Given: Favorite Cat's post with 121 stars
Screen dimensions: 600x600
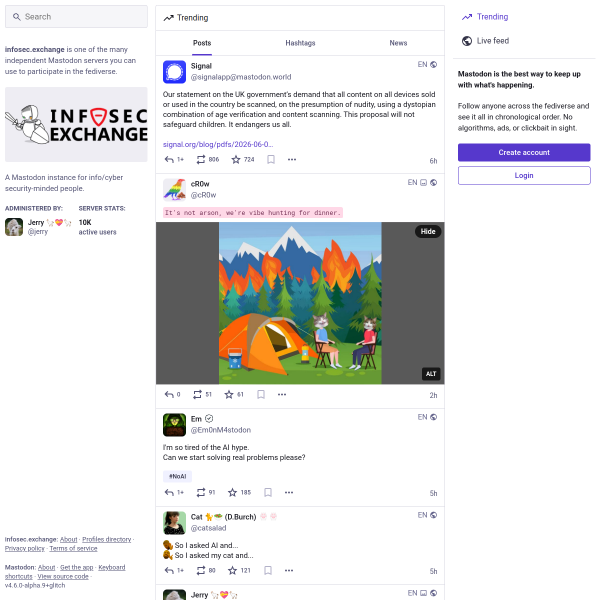Looking at the screenshot, I should click(x=232, y=571).
